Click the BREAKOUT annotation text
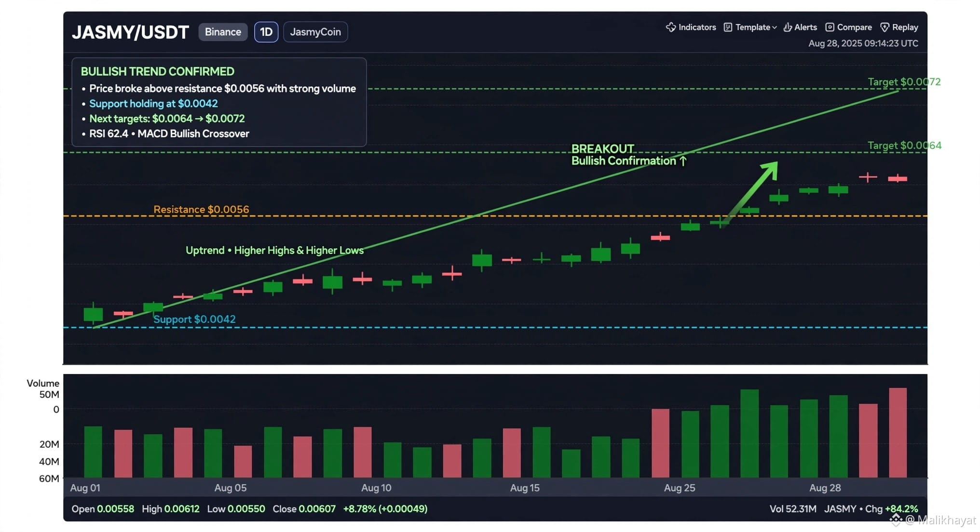Viewport: 980px width, 532px height. pos(602,149)
